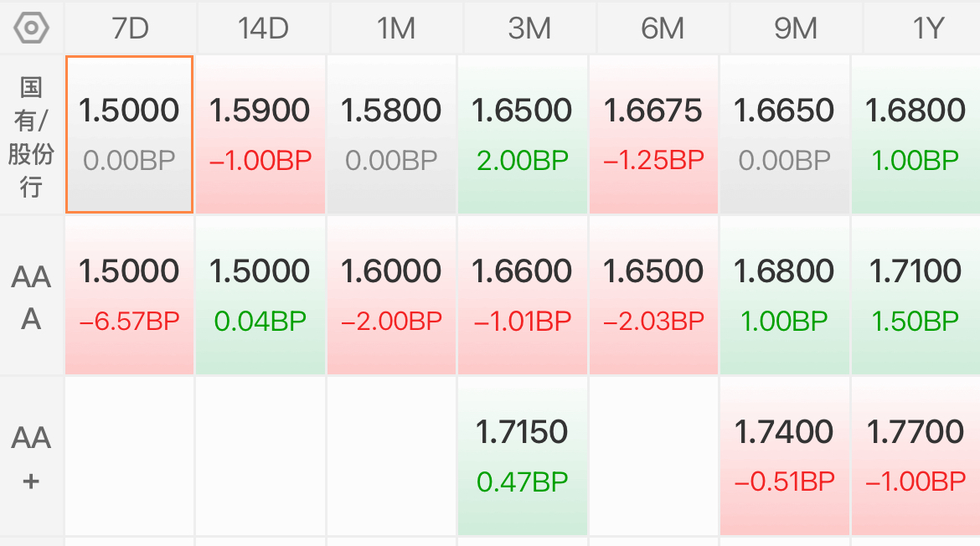Select the 3M column header
The width and height of the screenshot is (980, 546).
point(529,28)
